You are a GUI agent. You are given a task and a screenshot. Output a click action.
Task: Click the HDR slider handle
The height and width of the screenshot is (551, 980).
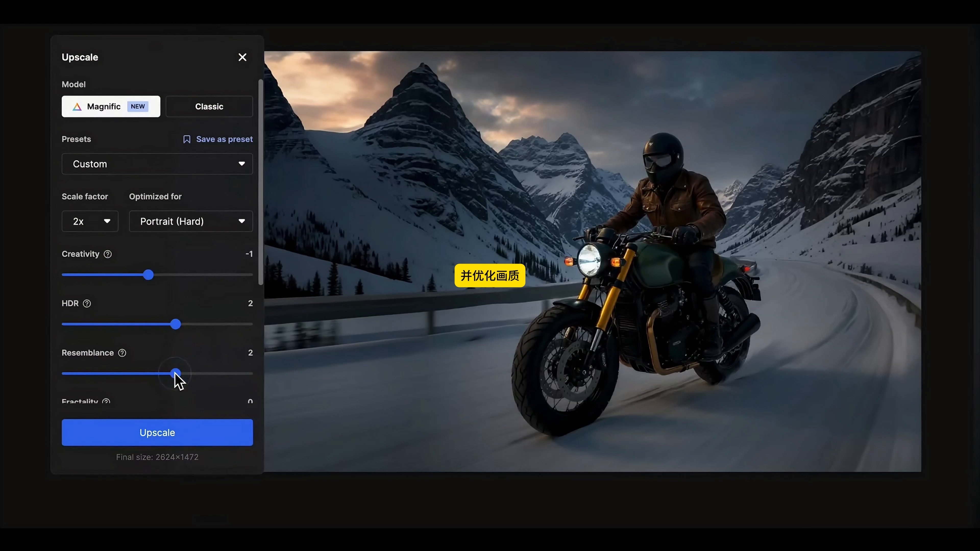pos(175,324)
